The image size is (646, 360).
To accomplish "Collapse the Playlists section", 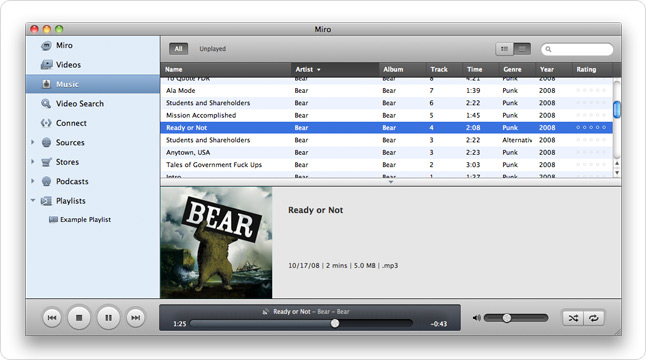I will coord(33,201).
